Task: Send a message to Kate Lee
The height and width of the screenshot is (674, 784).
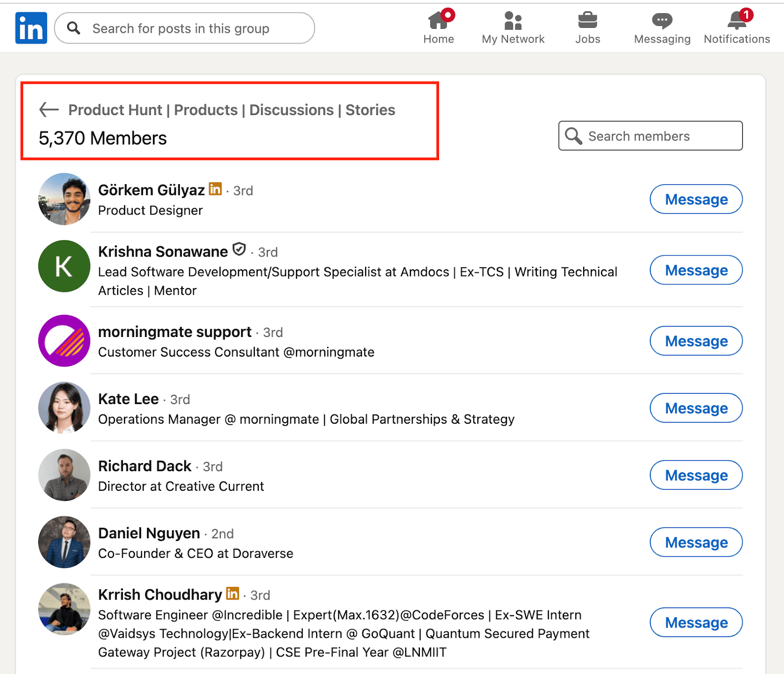Action: tap(696, 408)
